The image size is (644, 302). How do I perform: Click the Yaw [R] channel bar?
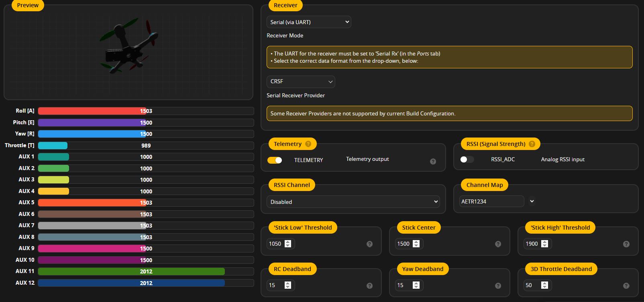click(x=146, y=134)
